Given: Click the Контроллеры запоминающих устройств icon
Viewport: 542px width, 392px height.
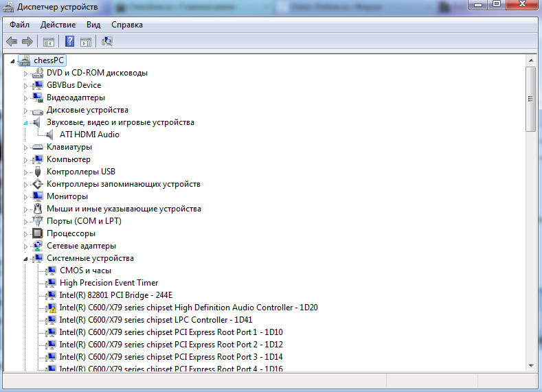Looking at the screenshot, I should click(x=37, y=184).
